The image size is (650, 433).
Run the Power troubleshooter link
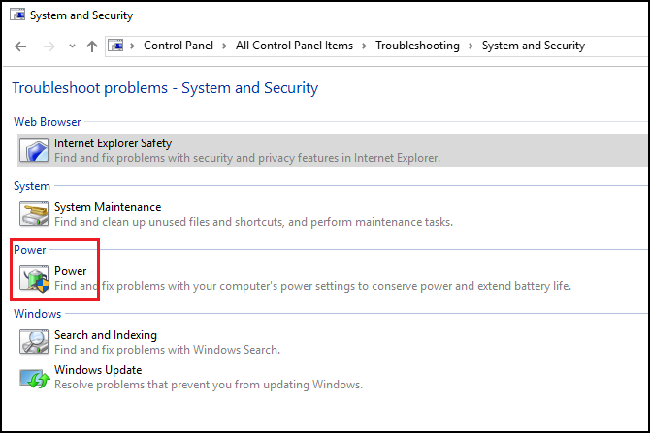(x=70, y=271)
